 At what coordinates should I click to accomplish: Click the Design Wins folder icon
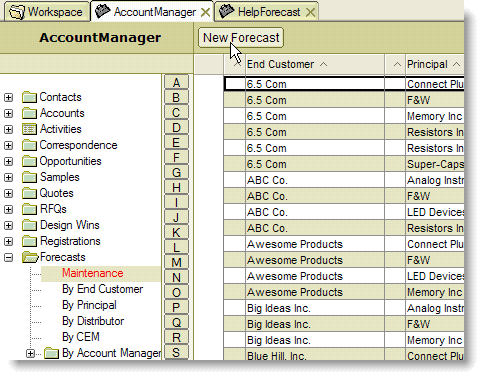29,225
